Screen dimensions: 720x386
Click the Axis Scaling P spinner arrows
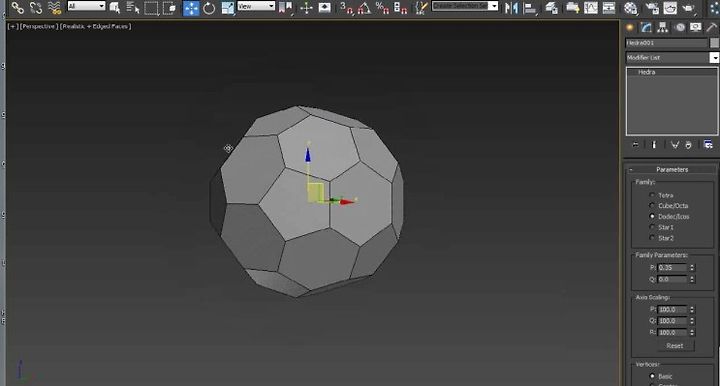(692, 309)
